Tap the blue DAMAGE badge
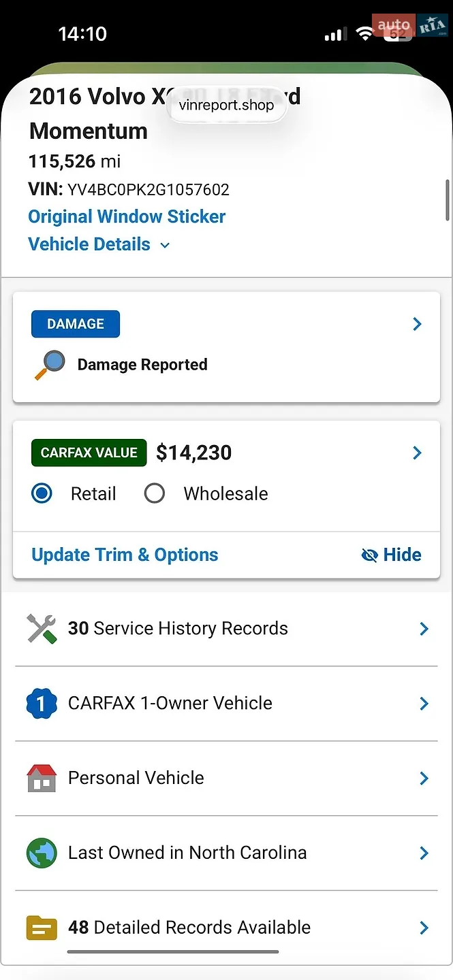This screenshot has width=453, height=980. pyautogui.click(x=76, y=324)
